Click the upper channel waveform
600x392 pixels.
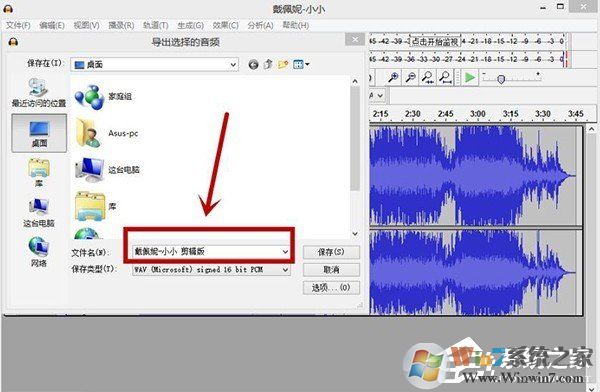coord(476,175)
